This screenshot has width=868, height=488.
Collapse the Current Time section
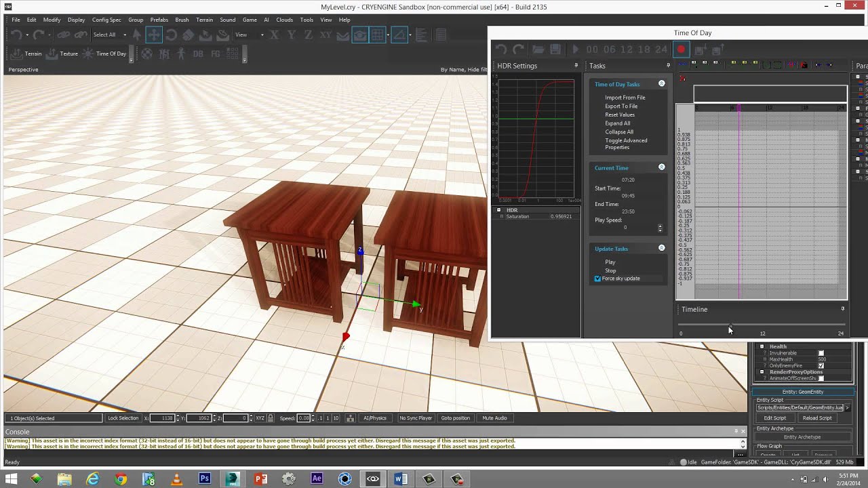click(662, 167)
